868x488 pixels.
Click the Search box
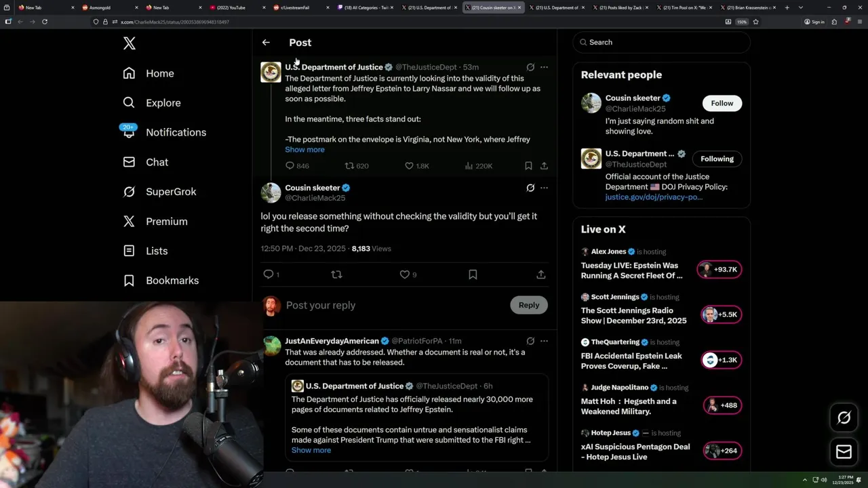(661, 42)
